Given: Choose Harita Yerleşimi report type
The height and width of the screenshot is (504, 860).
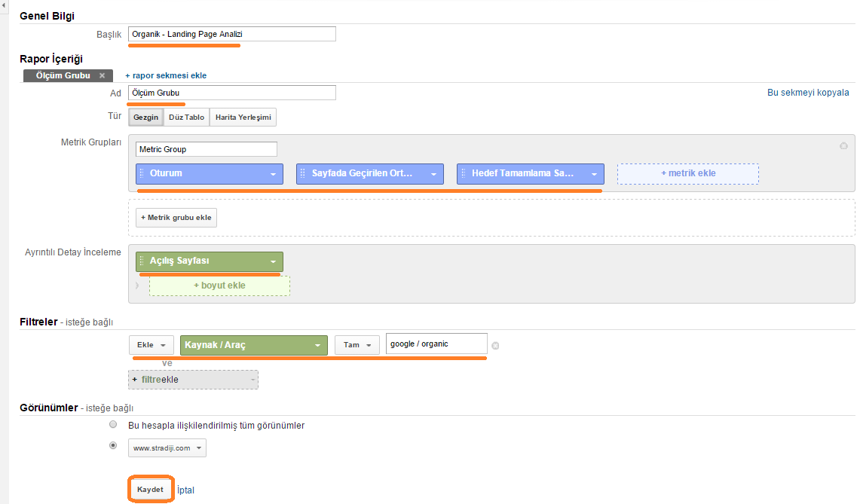Looking at the screenshot, I should pyautogui.click(x=243, y=118).
